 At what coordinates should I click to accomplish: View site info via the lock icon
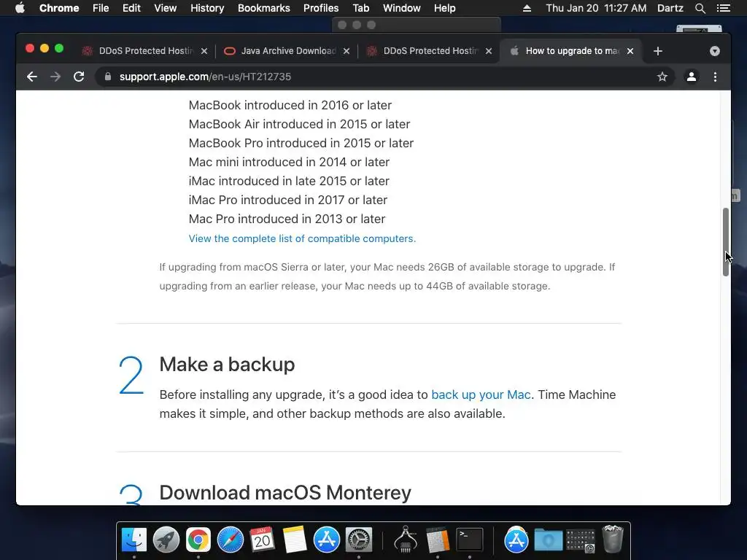click(108, 77)
